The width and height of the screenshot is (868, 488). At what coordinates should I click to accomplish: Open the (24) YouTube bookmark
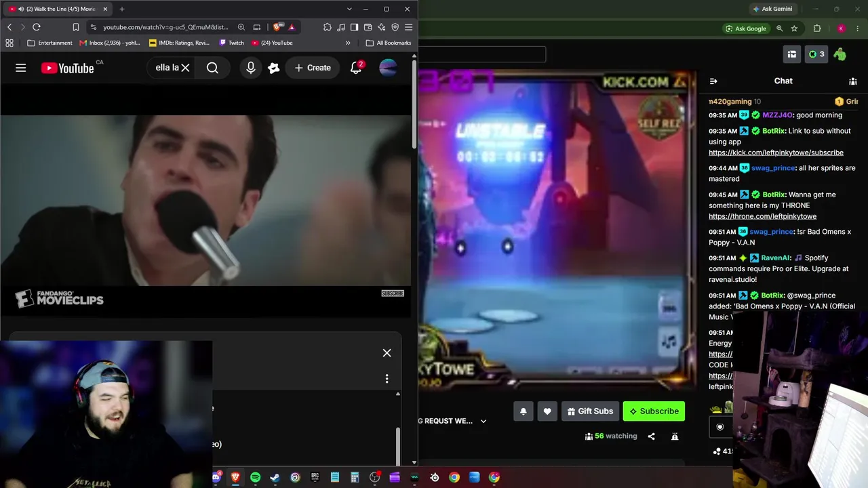point(272,43)
